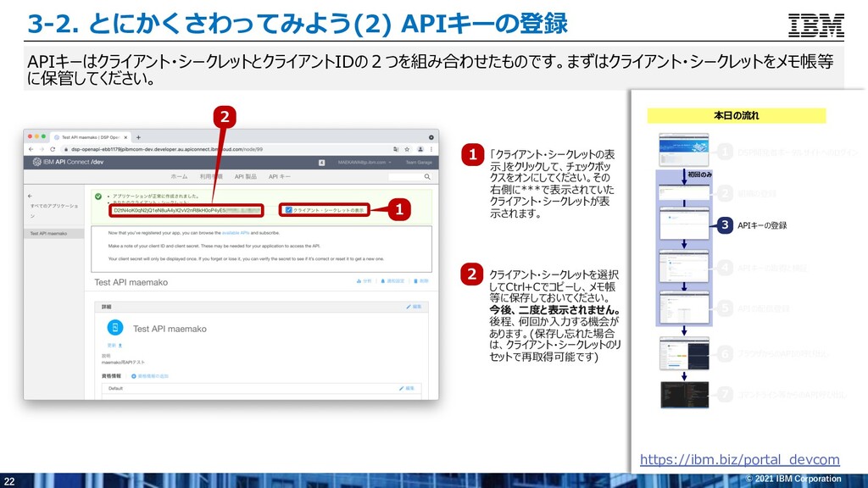Click the upload (更新) image icon

click(120, 346)
